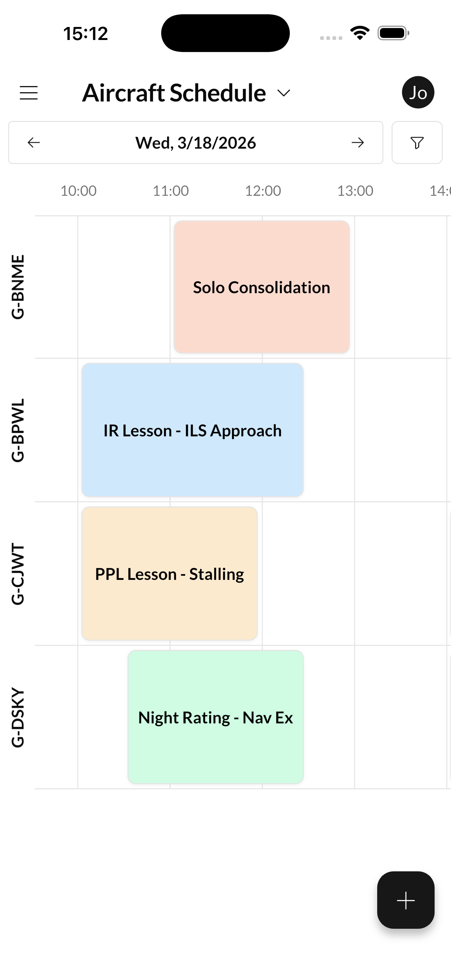This screenshot has height=980, width=451.
Task: Click the 13:00 time column header
Action: pyautogui.click(x=355, y=191)
